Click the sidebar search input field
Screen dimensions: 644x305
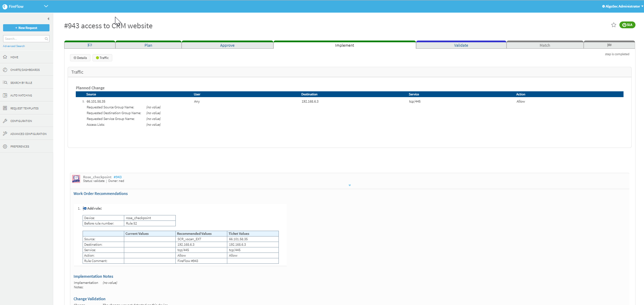pyautogui.click(x=24, y=39)
